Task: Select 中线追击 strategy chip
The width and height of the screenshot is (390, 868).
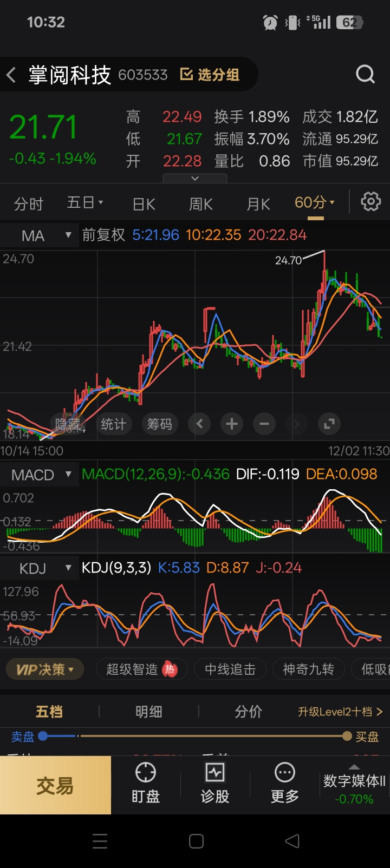Action: tap(230, 669)
